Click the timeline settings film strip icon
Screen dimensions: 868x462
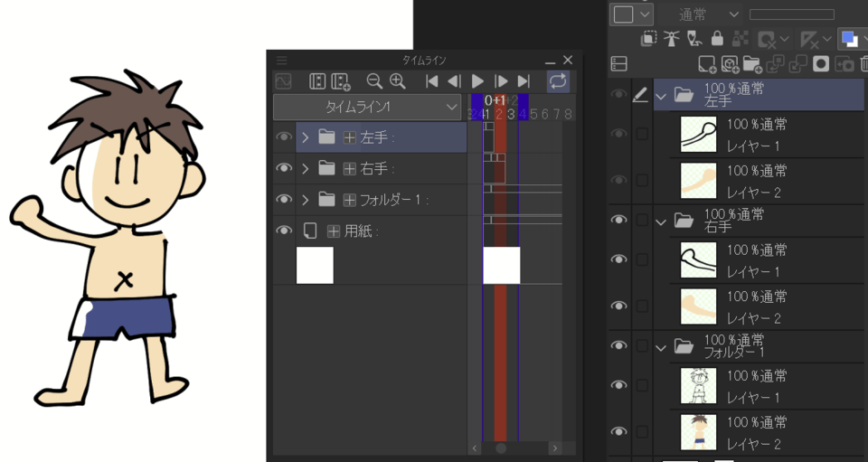coord(317,81)
